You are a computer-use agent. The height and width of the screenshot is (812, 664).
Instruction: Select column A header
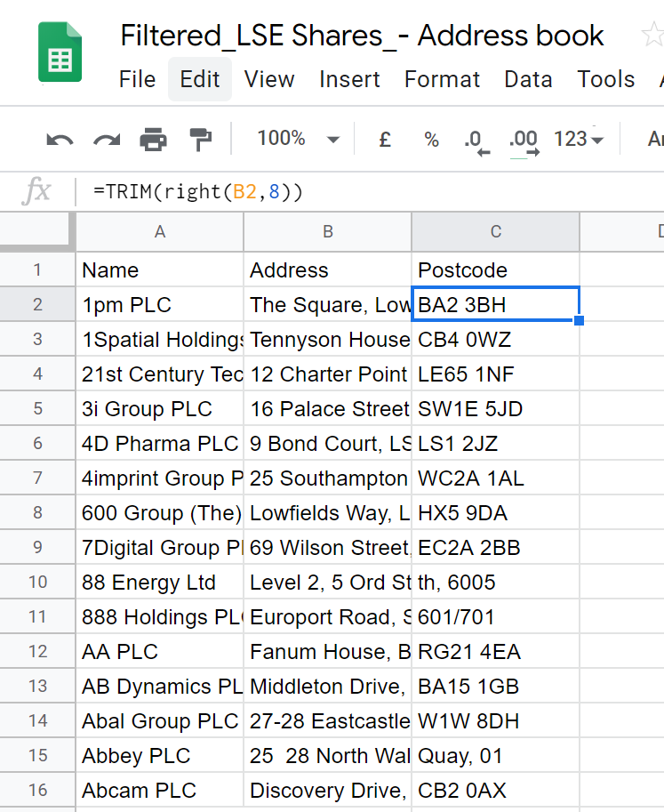point(159,231)
